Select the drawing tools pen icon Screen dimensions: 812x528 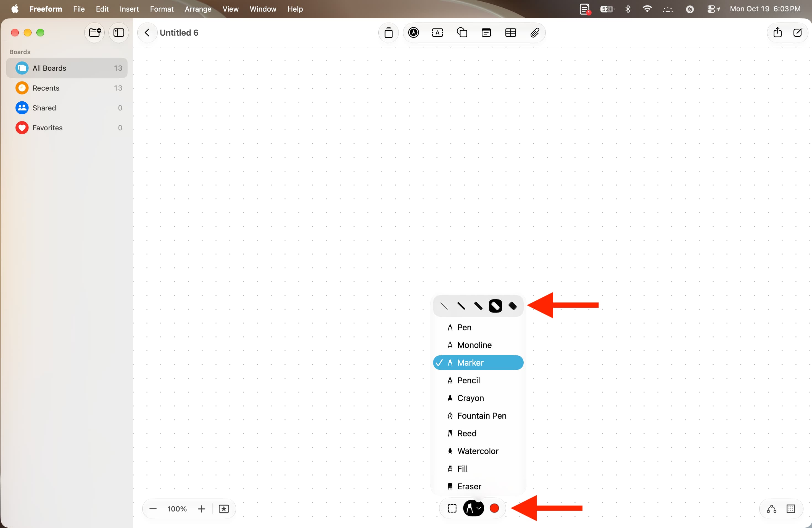413,33
